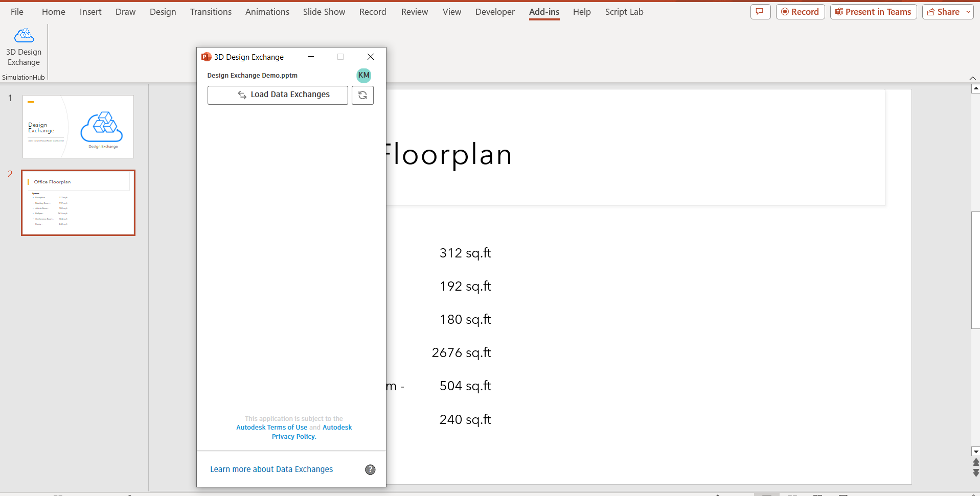980x496 pixels.
Task: Go to previous slide using double-up arrow
Action: pyautogui.click(x=975, y=462)
